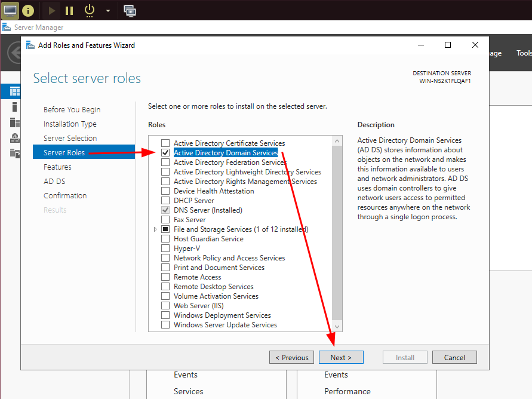Check Remote Desktop Services role
This screenshot has width=532, height=399.
[x=165, y=286]
